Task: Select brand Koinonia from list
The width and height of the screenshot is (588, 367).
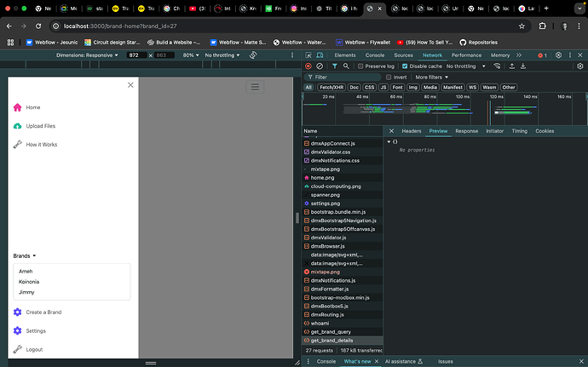Action: pyautogui.click(x=29, y=282)
